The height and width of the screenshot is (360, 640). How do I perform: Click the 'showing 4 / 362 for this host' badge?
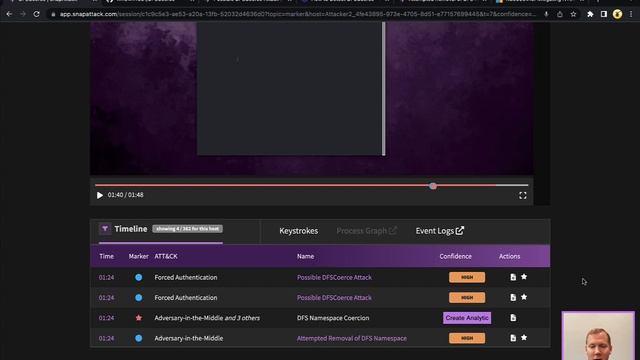(187, 229)
